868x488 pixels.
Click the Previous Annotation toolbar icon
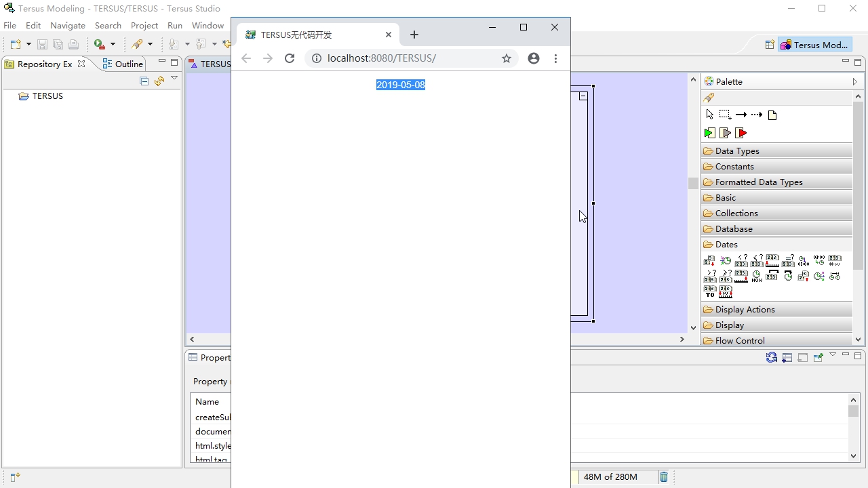(x=201, y=44)
